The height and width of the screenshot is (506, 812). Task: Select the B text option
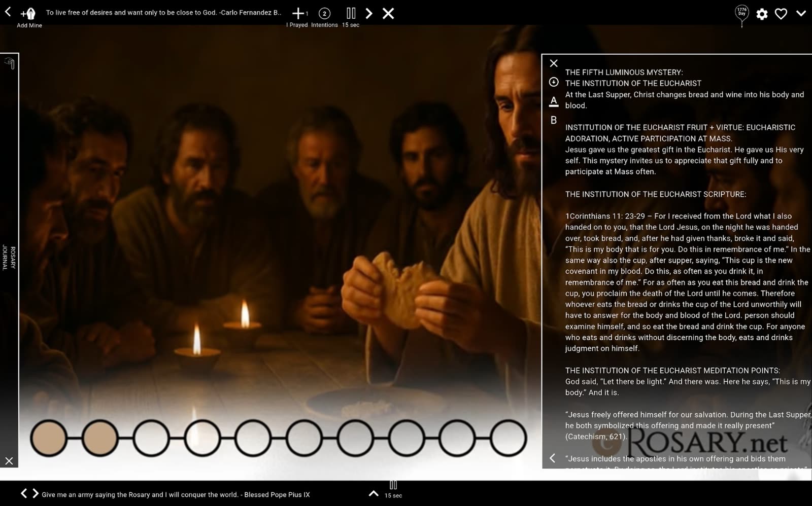554,120
